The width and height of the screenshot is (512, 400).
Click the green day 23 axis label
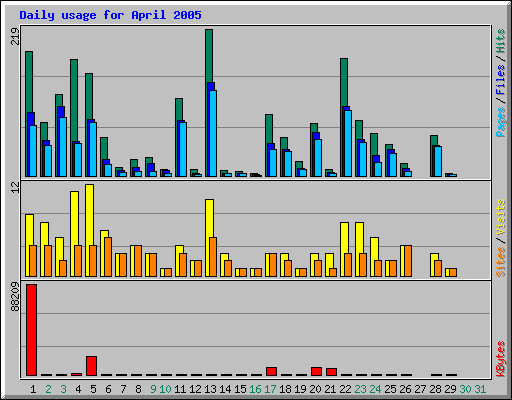pyautogui.click(x=360, y=389)
